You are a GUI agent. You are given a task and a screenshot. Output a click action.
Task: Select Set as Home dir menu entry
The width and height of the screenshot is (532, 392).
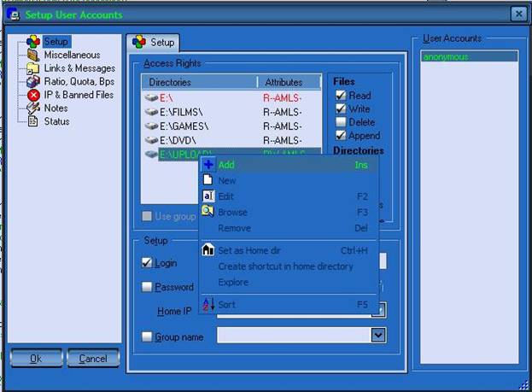click(x=249, y=250)
